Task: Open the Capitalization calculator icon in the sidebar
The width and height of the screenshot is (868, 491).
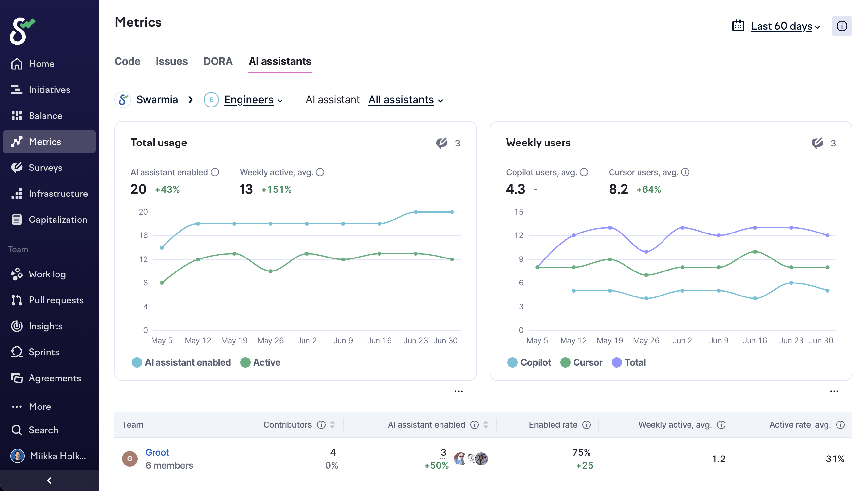Action: pyautogui.click(x=17, y=220)
